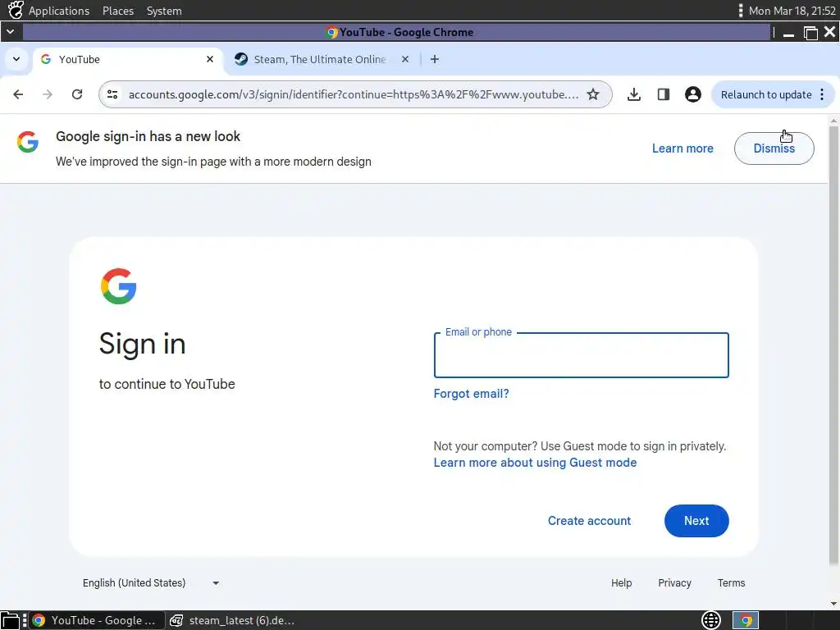The width and height of the screenshot is (840, 630).
Task: Open the window menu chevron in title bar
Action: tap(10, 32)
